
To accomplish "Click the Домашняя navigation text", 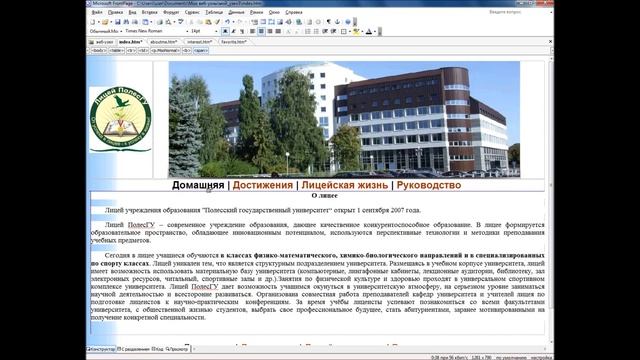I will click(198, 185).
